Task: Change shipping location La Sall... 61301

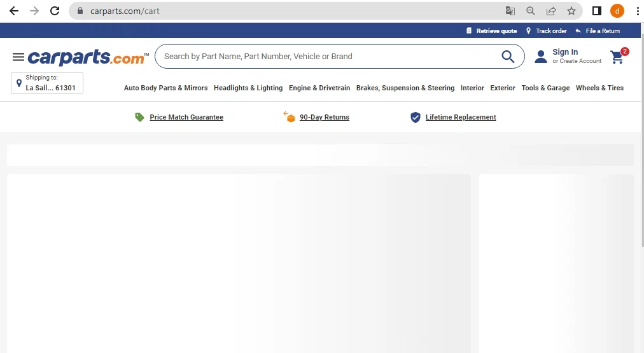Action: [x=47, y=83]
